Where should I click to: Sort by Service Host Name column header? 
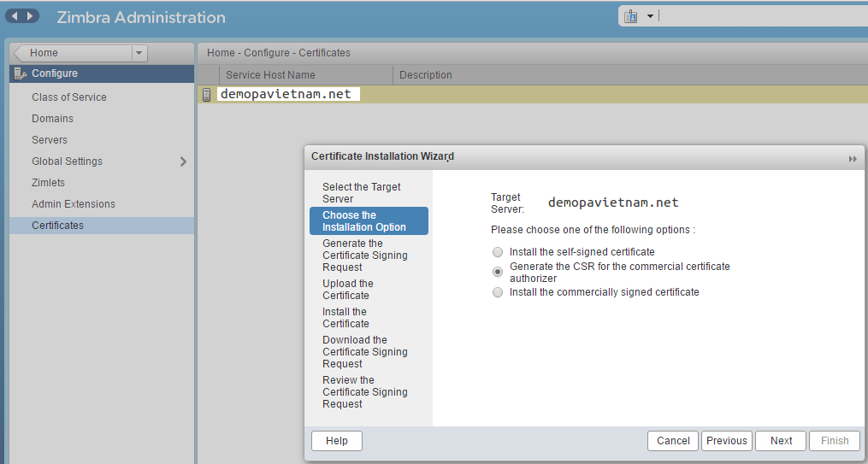pyautogui.click(x=305, y=75)
